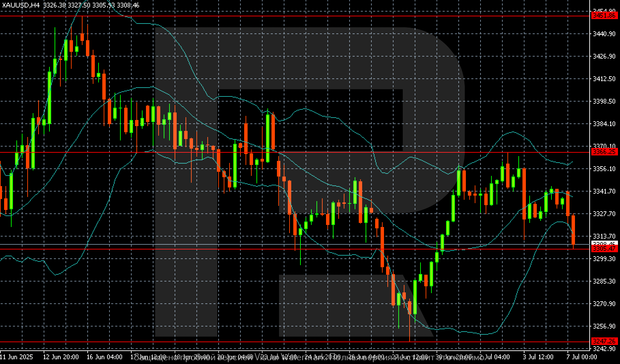Click the 16 Jun 04:00 time label
The width and height of the screenshot is (620, 364).
[104, 357]
